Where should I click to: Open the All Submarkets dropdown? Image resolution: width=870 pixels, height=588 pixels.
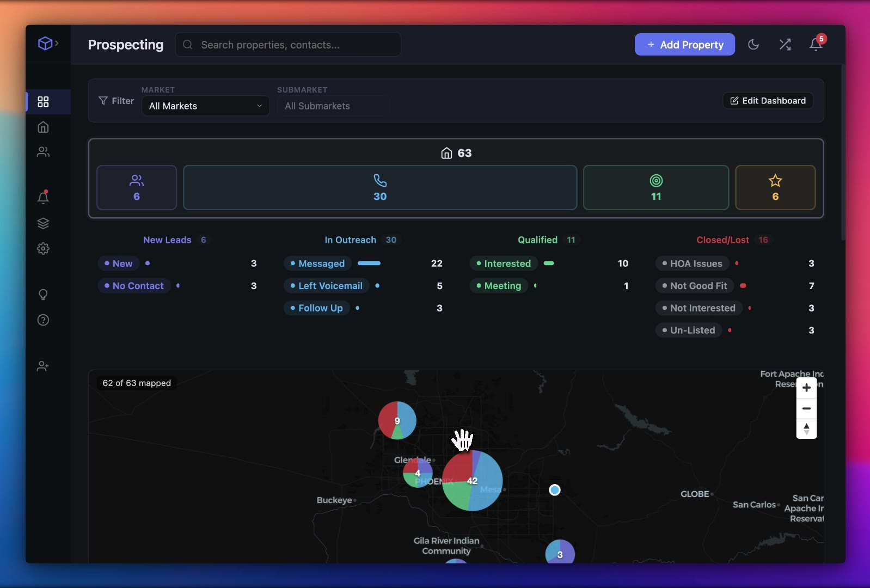coord(333,106)
